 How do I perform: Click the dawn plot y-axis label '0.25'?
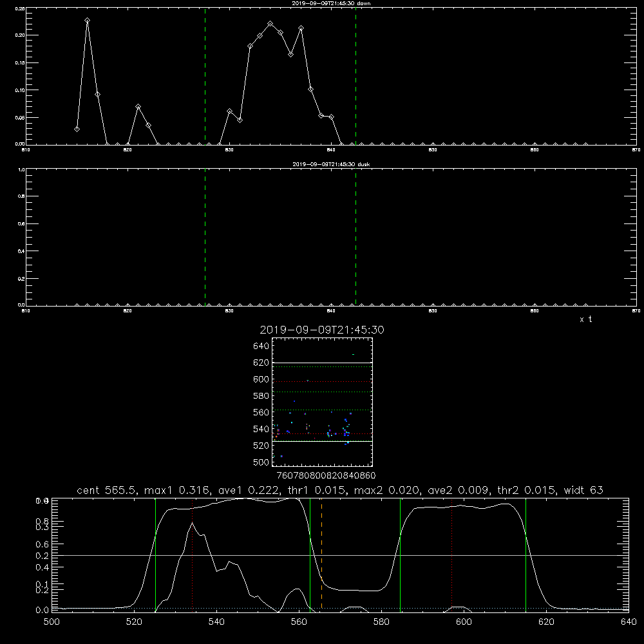click(x=20, y=8)
